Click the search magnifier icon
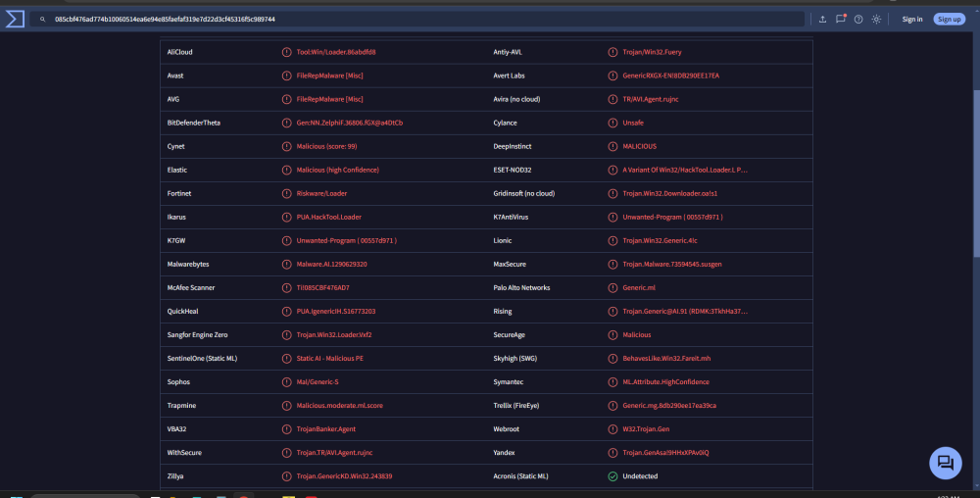Image resolution: width=980 pixels, height=498 pixels. pos(43,20)
